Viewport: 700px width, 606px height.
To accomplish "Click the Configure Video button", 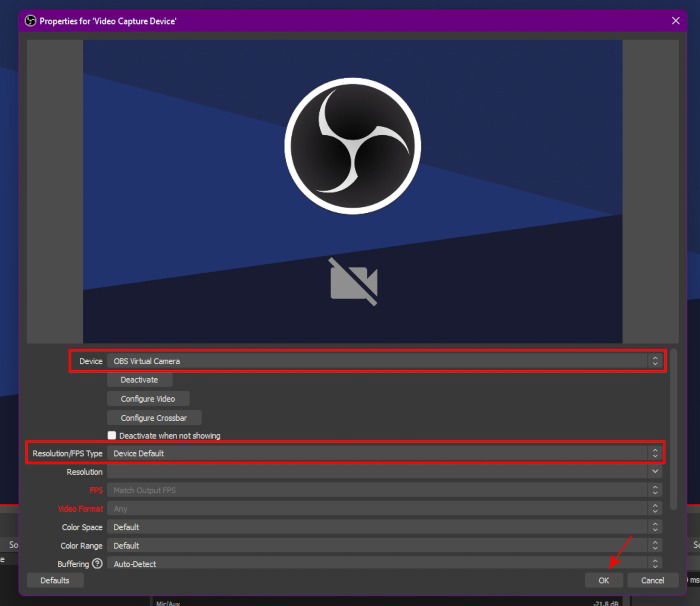I will (x=148, y=399).
